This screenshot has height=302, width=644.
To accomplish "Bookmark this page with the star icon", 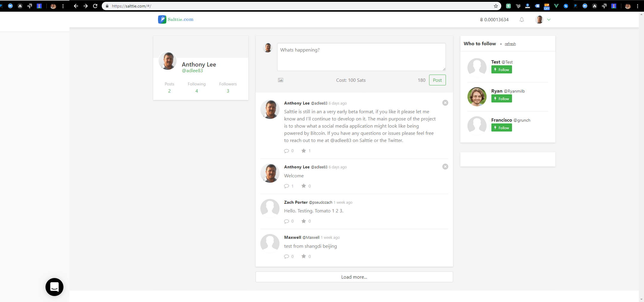I will coord(496,6).
